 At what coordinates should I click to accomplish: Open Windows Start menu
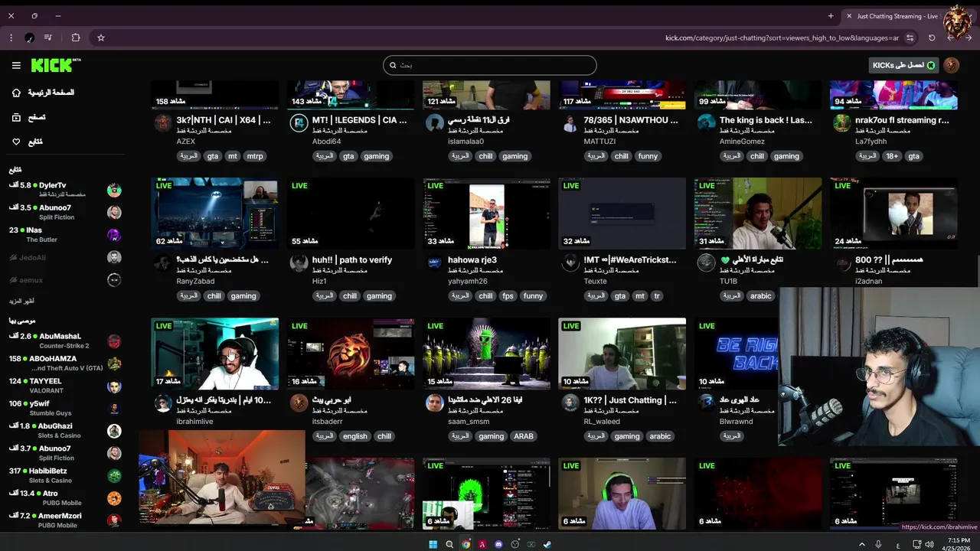pos(433,544)
